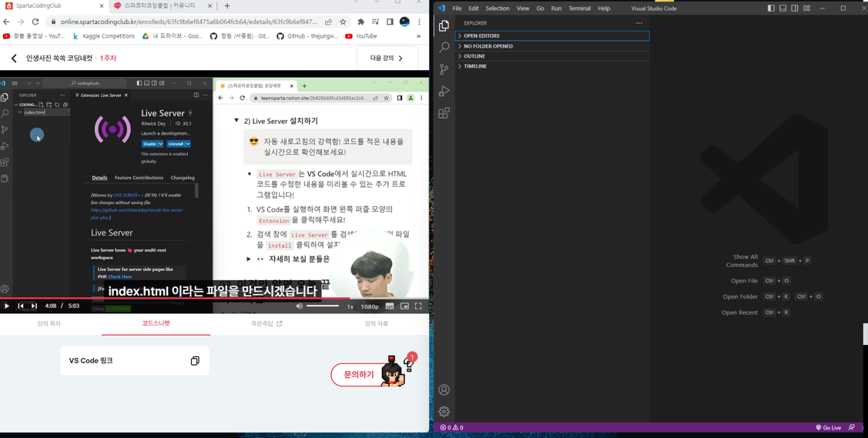Open Chrome extensions puzzle icon
Screen dimensions: 868x438
click(x=361, y=22)
